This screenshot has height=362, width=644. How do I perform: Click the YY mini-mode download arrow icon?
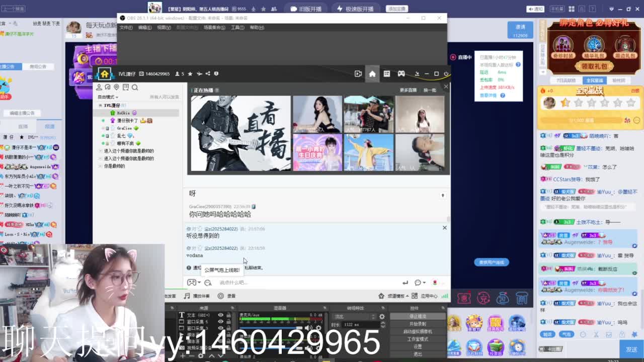click(x=417, y=74)
